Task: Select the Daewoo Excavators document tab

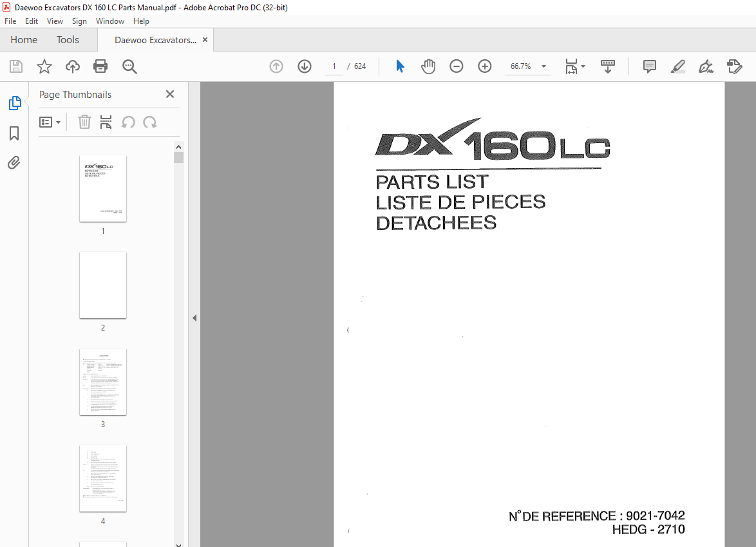Action: pyautogui.click(x=155, y=40)
